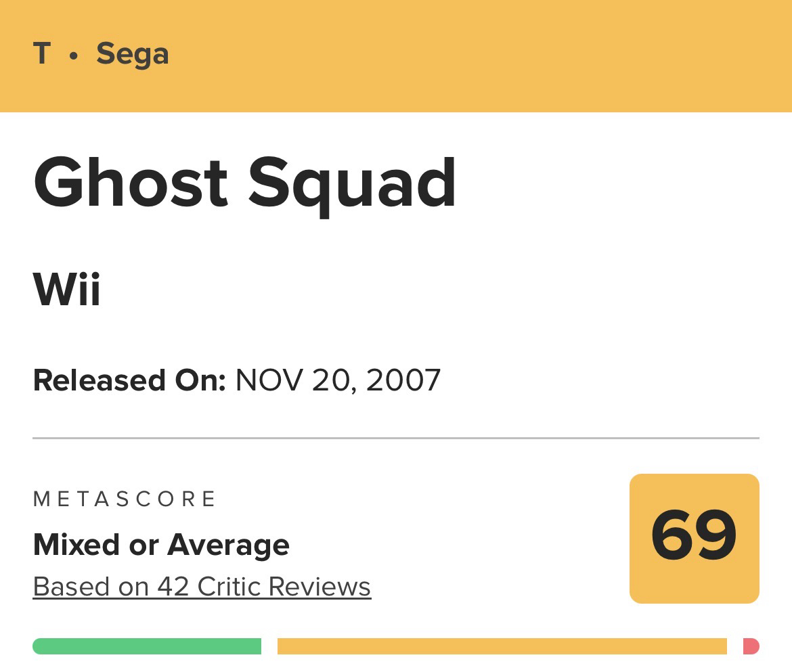Open the Based on 42 Critic Reviews link
792x672 pixels.
pyautogui.click(x=202, y=587)
